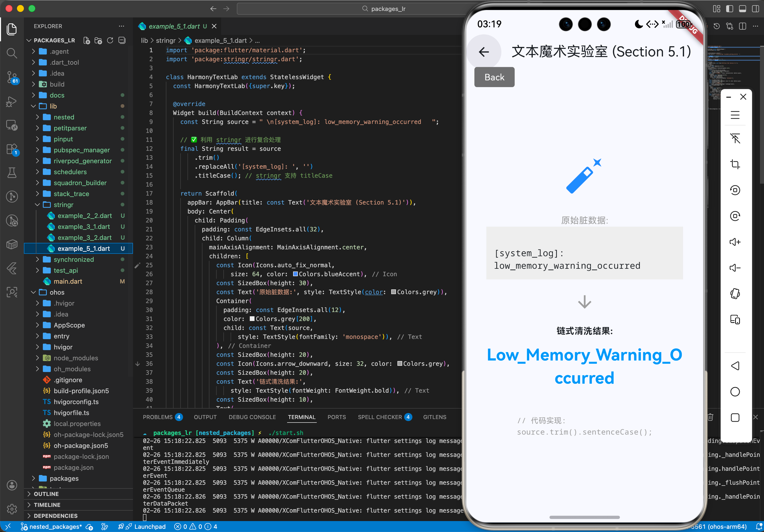Switch to the PROBLEMS panel tab
This screenshot has height=532, width=764.
click(x=163, y=417)
